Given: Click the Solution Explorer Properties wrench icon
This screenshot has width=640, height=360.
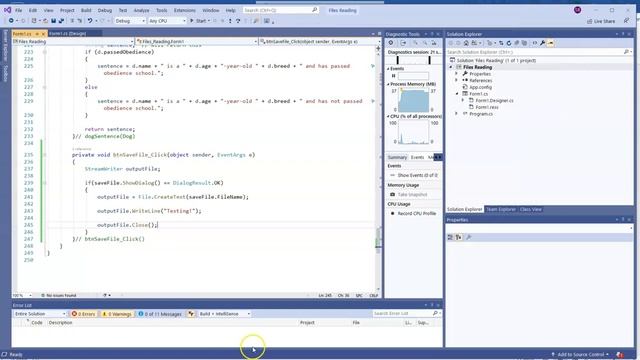Looking at the screenshot, I should tap(542, 43).
